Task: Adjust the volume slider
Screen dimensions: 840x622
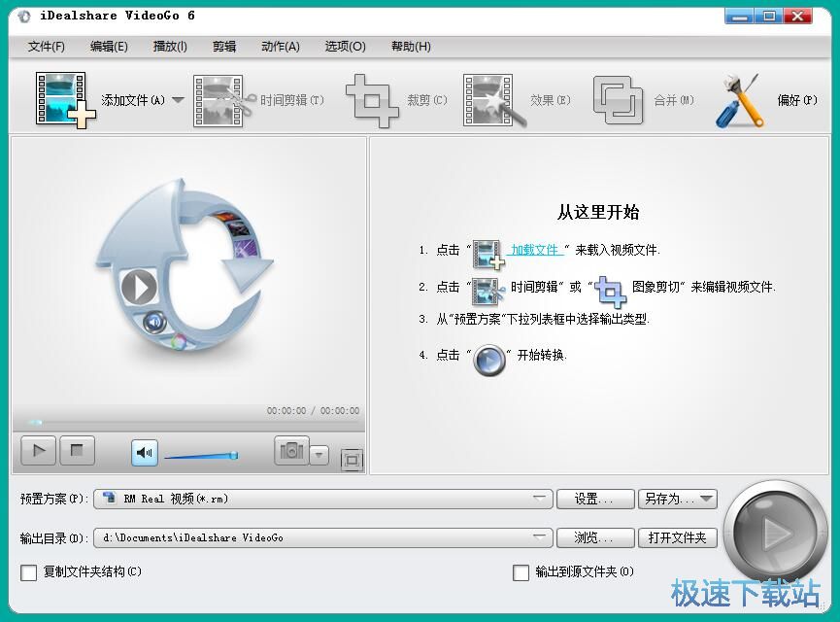Action: point(201,456)
